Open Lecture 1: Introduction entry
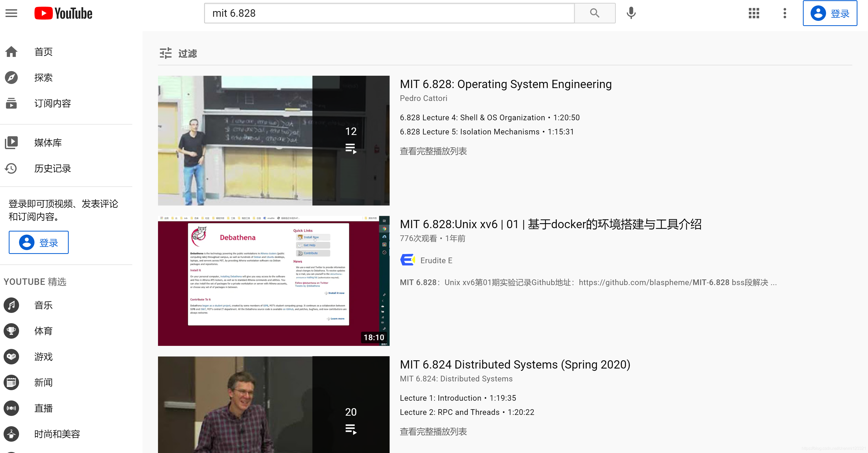This screenshot has width=868, height=453. [458, 398]
